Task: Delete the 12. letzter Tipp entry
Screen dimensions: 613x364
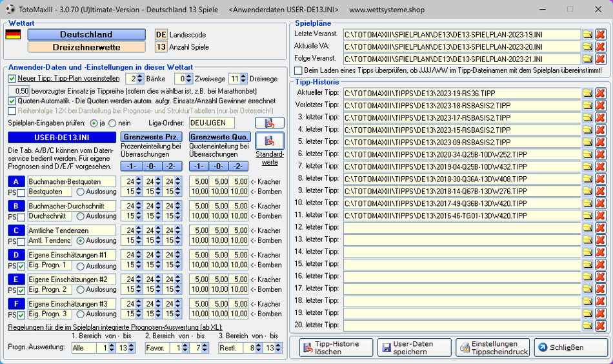Action: [x=600, y=228]
